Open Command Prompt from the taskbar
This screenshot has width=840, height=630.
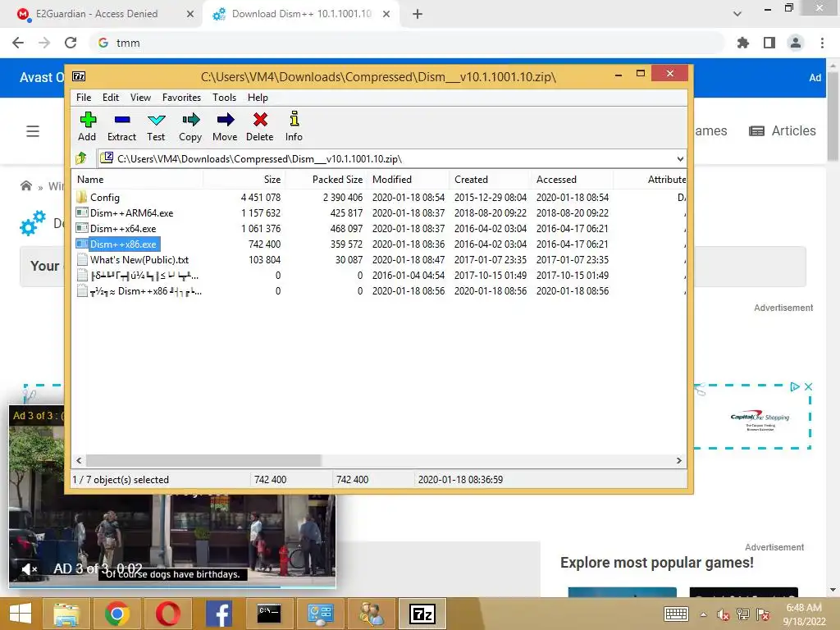click(x=269, y=614)
